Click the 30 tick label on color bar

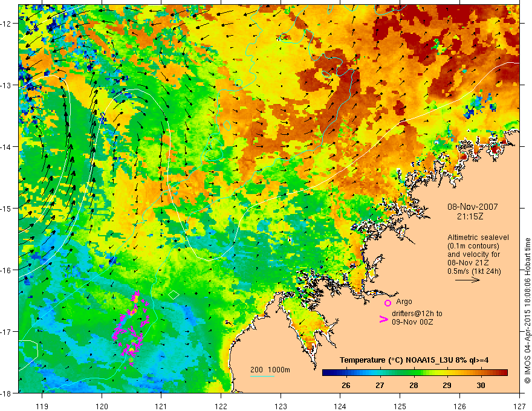coord(481,385)
